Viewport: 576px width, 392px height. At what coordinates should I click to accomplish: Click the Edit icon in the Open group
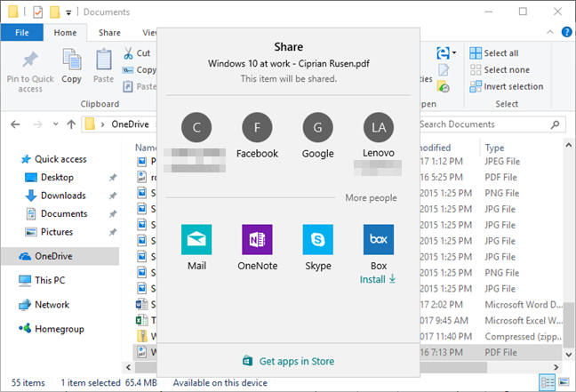coord(444,70)
